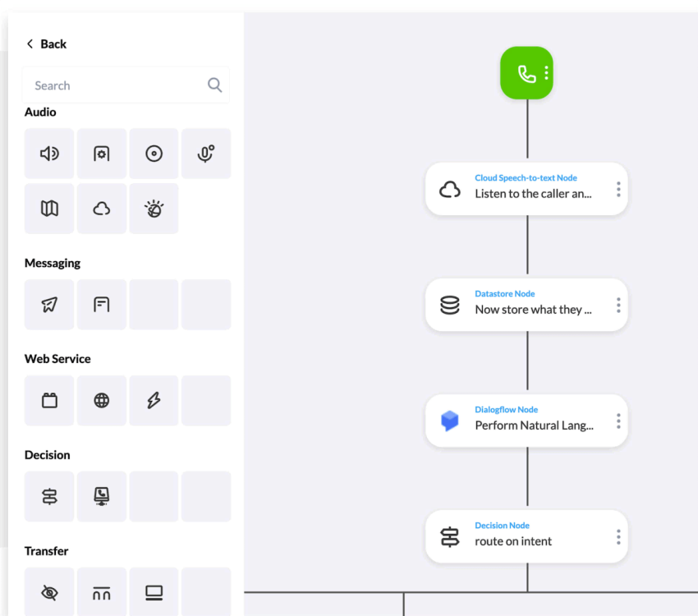Select the globe web request node icon
This screenshot has height=616, width=698.
[102, 401]
